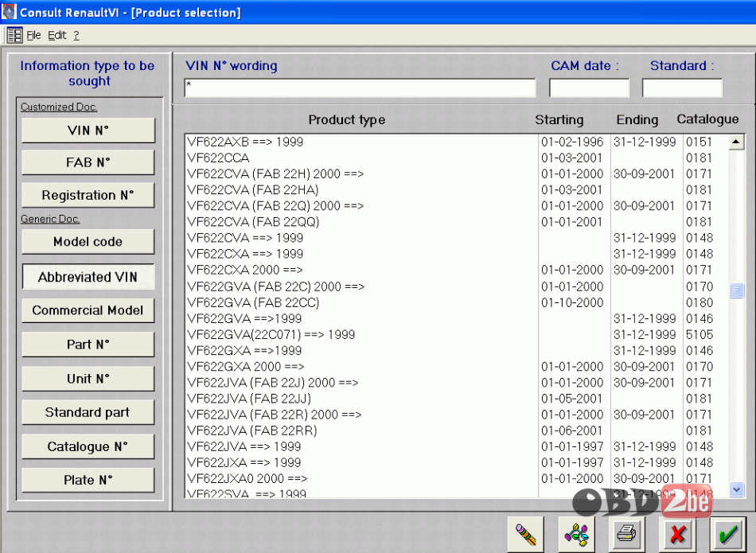Click the product list scroll down arrow

pos(736,489)
